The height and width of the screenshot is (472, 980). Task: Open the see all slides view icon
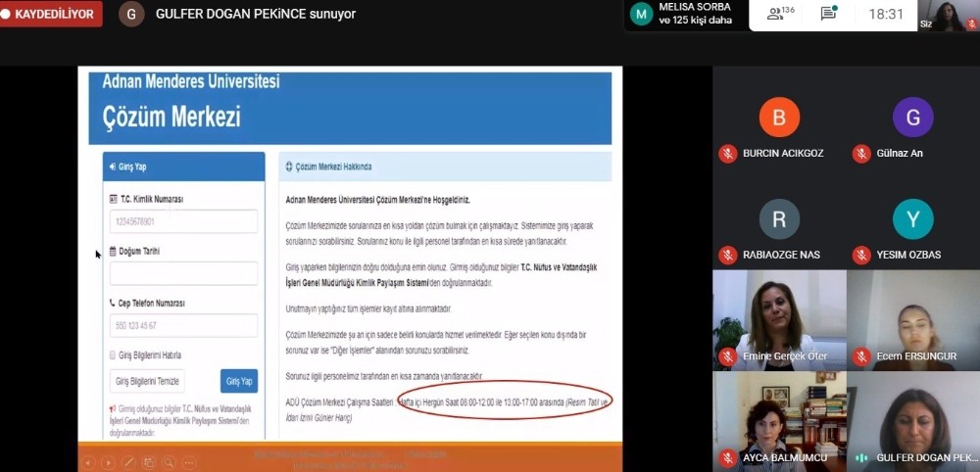pyautogui.click(x=149, y=462)
